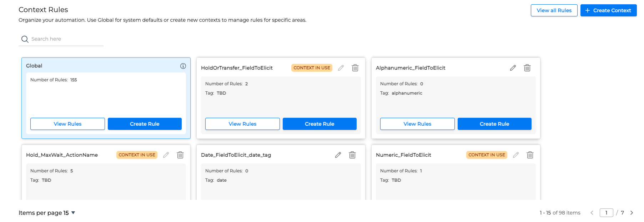Viewport: 644px width, 222px height.
Task: Delete the Date_FieldToElicit_date_tag context
Action: 352,155
